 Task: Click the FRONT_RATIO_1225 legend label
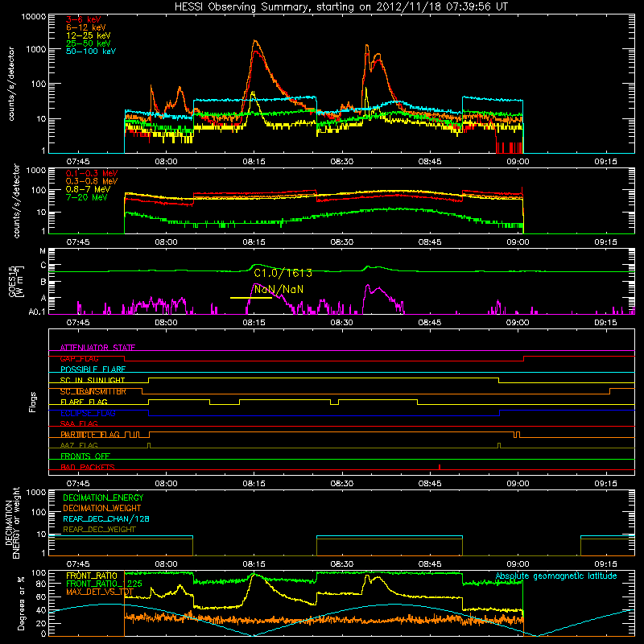pyautogui.click(x=104, y=584)
